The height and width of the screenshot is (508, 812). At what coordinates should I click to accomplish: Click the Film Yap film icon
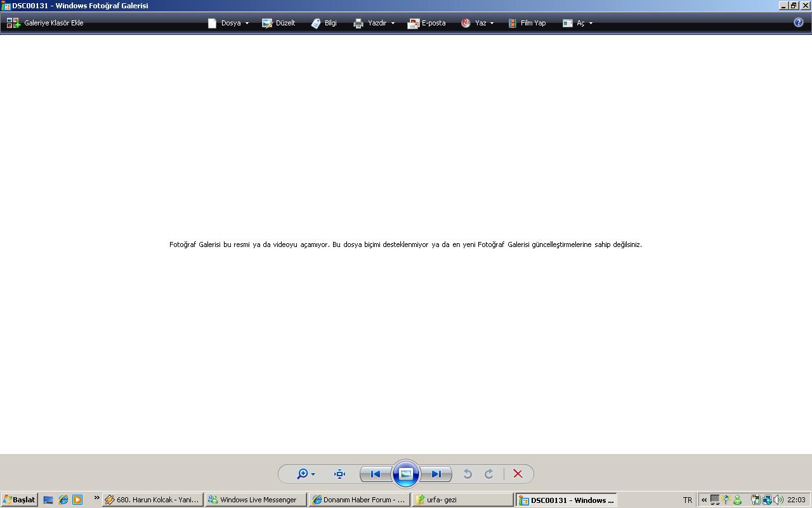click(x=513, y=23)
